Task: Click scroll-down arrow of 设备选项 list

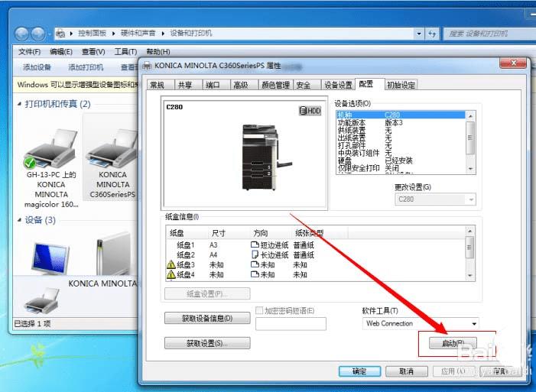Action: point(470,169)
